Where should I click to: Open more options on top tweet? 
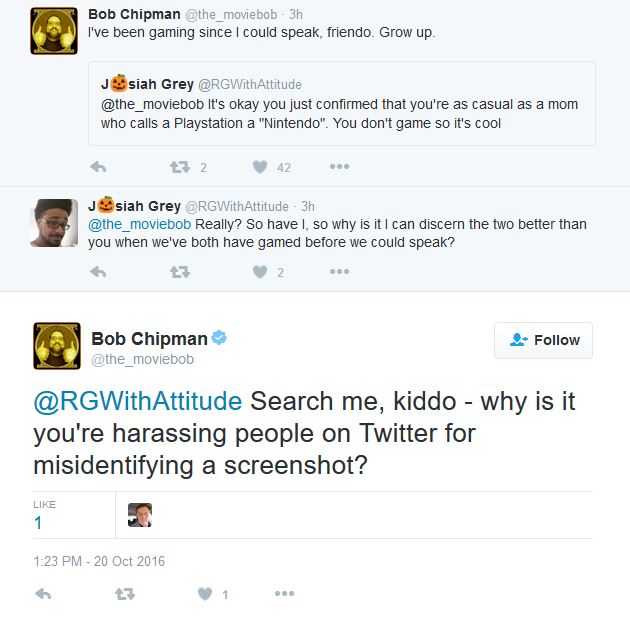point(339,167)
